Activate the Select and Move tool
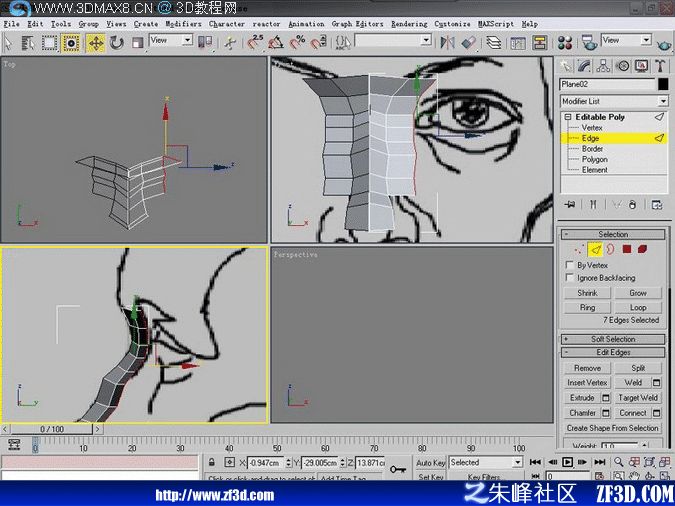 pyautogui.click(x=96, y=43)
